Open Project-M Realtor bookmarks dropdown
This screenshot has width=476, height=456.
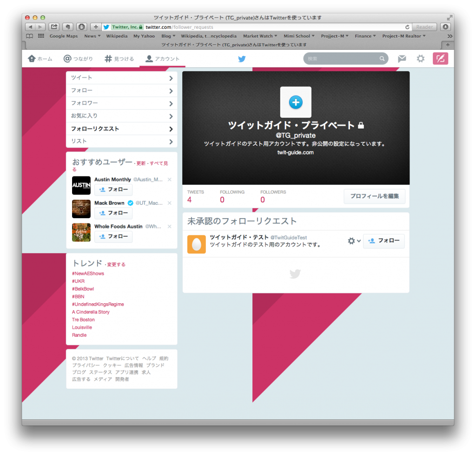click(404, 36)
